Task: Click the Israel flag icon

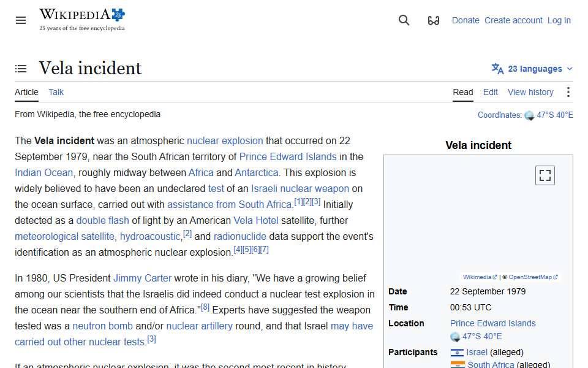Action: point(457,353)
